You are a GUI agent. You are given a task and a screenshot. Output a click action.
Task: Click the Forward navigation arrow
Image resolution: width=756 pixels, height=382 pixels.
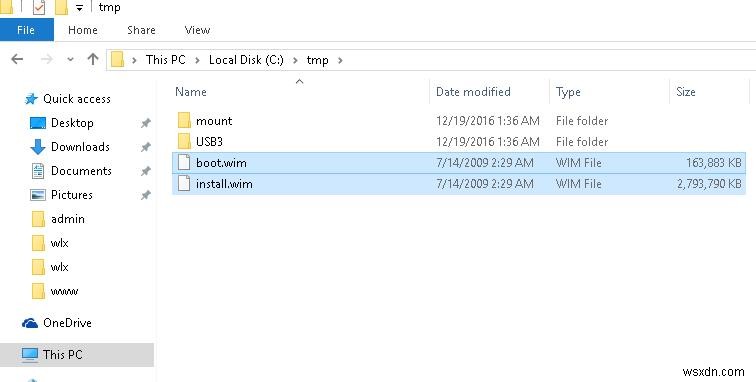click(47, 59)
